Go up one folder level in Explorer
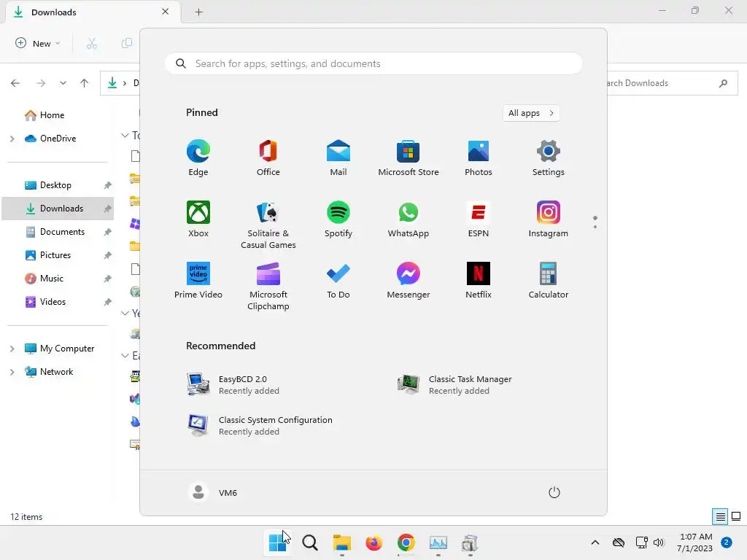The width and height of the screenshot is (747, 560). [85, 83]
